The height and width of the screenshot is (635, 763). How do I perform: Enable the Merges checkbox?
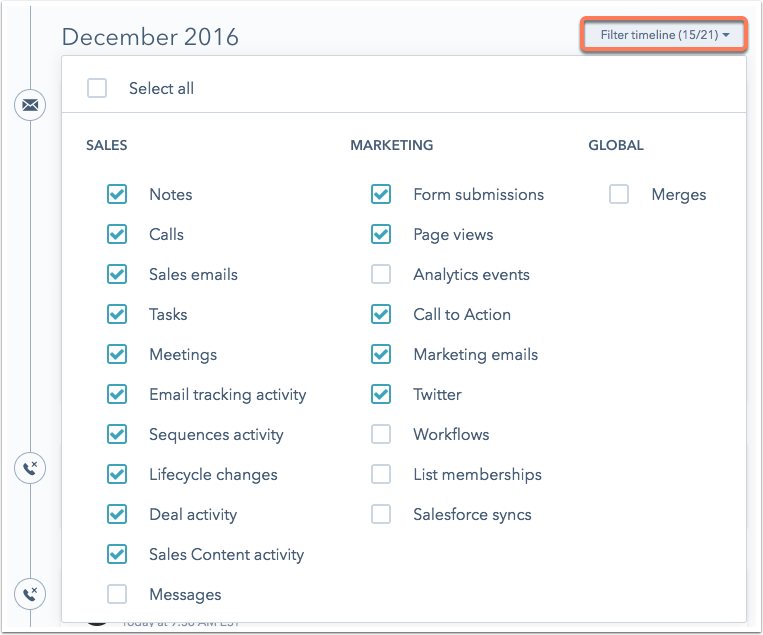(619, 194)
